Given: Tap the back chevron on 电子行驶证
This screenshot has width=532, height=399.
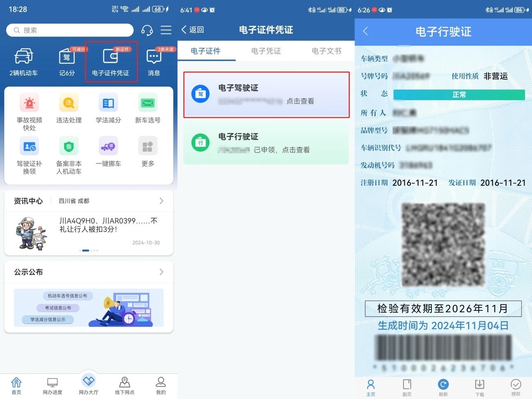Looking at the screenshot, I should [x=366, y=31].
